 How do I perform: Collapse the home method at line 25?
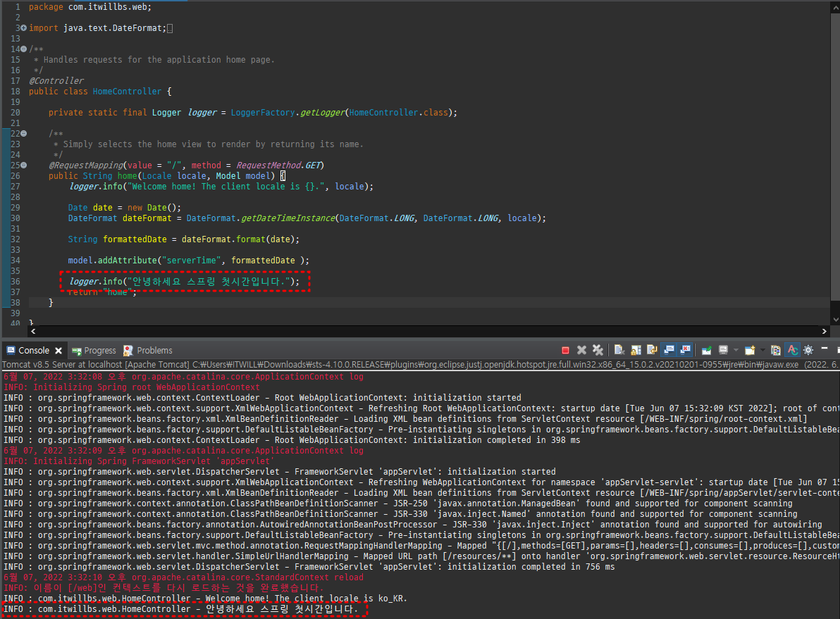click(x=23, y=165)
